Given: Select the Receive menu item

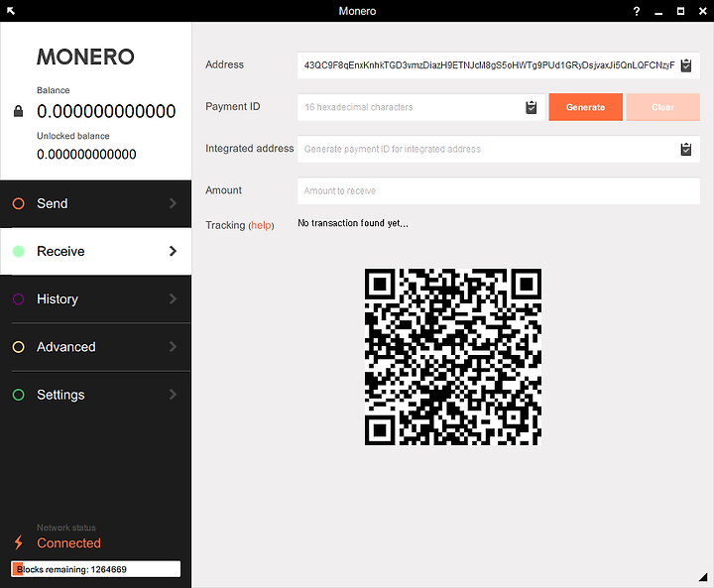Looking at the screenshot, I should click(95, 252).
